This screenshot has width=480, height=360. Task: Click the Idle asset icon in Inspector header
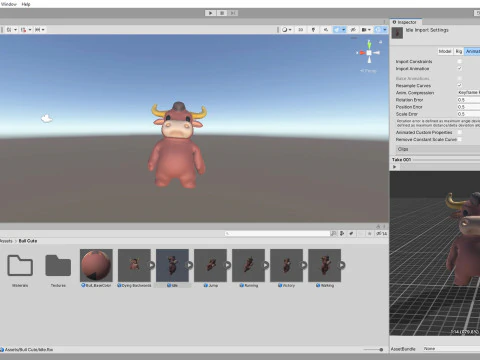click(x=397, y=33)
